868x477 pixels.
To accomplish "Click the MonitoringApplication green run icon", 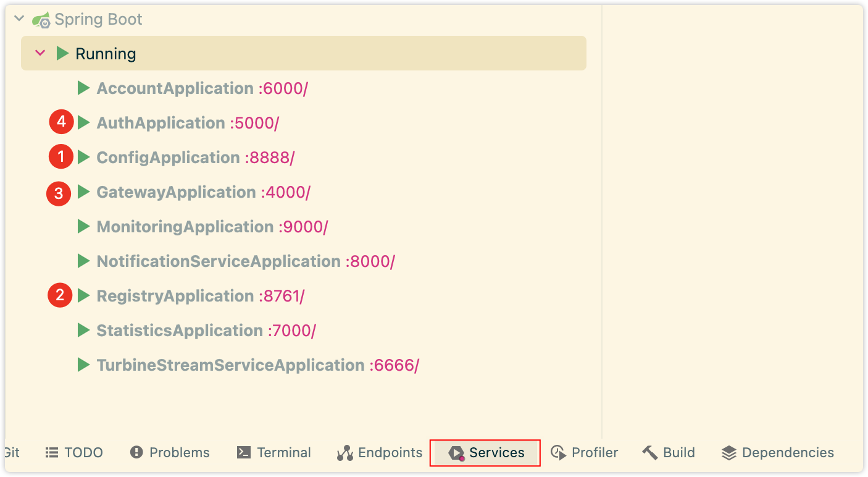I will pyautogui.click(x=84, y=227).
